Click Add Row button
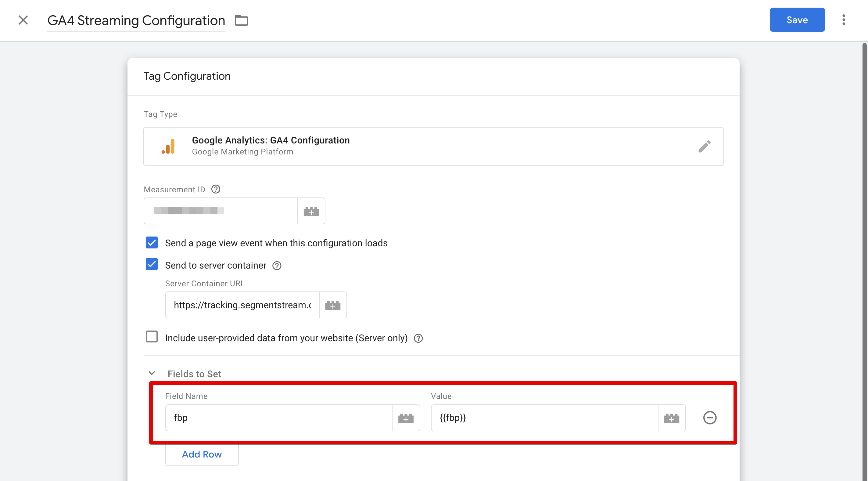This screenshot has height=481, width=868. pyautogui.click(x=202, y=454)
